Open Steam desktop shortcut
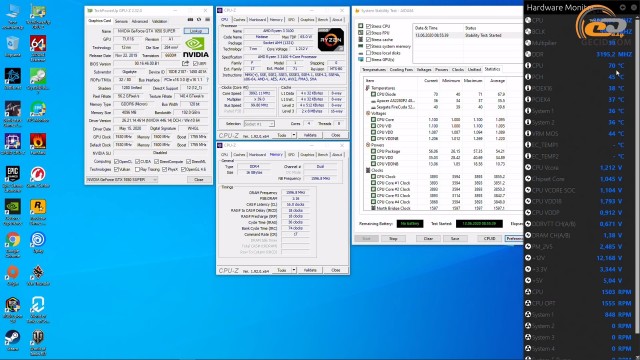Screen dimensions: 640x360 [13, 340]
